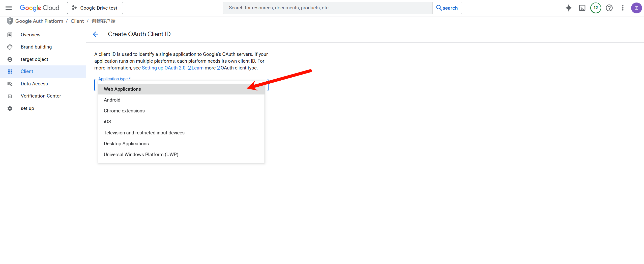This screenshot has width=644, height=264.
Task: Click the 创建客户端 breadcrumb
Action: pos(103,21)
